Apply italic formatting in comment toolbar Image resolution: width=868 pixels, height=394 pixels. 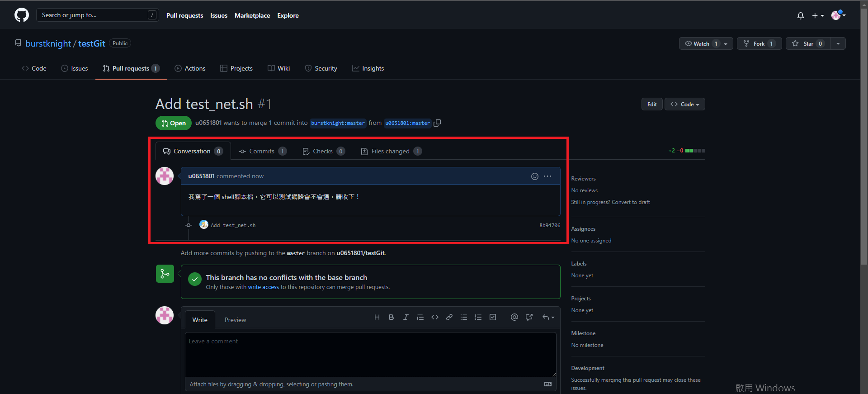point(406,317)
